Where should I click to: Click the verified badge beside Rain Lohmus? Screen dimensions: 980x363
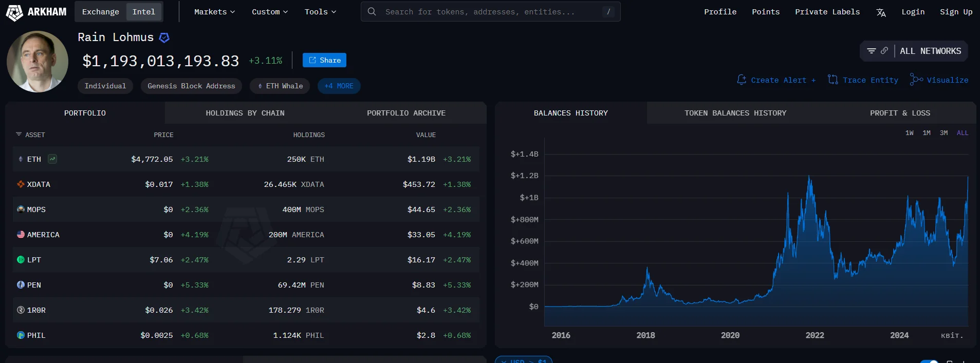click(x=164, y=37)
